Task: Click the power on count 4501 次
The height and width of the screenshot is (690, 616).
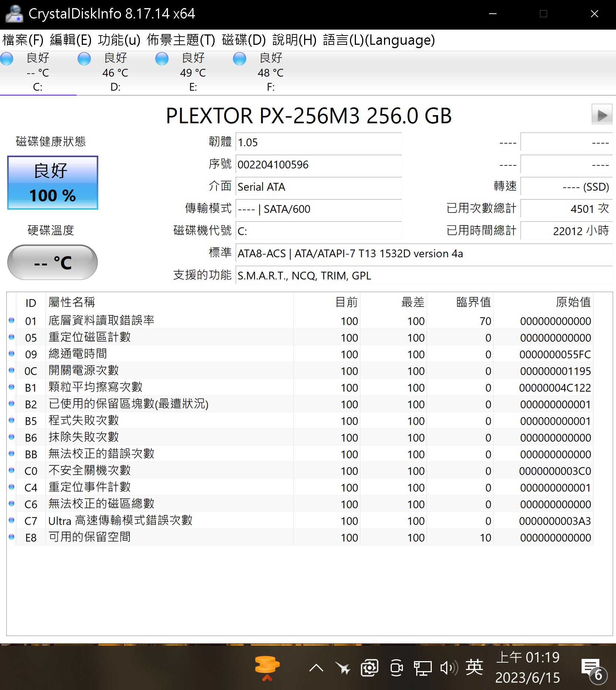Action: point(566,209)
